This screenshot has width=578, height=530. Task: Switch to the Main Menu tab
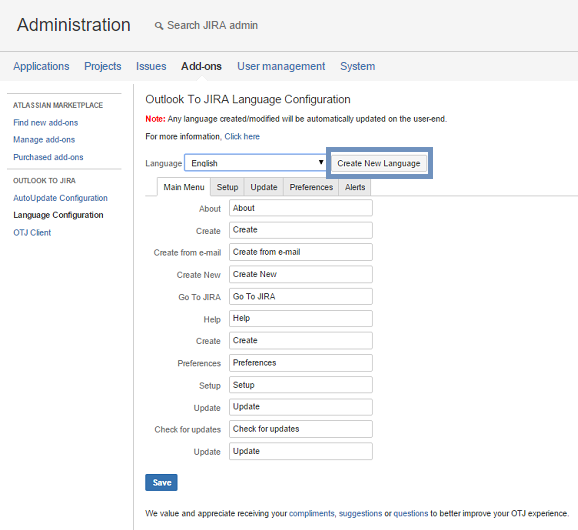[184, 187]
